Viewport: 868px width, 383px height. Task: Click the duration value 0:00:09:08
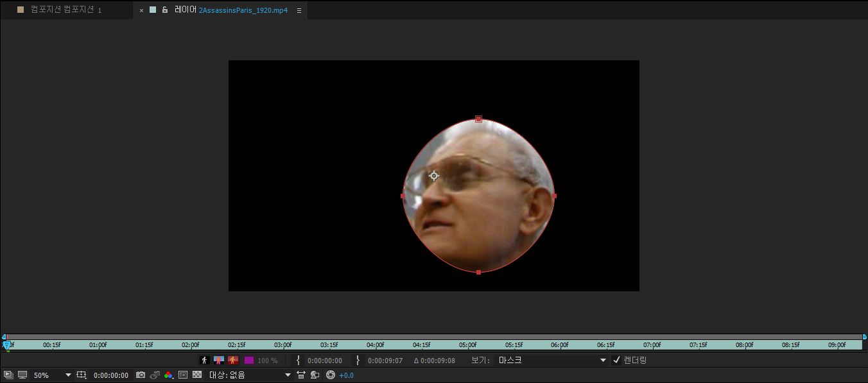[x=438, y=361]
